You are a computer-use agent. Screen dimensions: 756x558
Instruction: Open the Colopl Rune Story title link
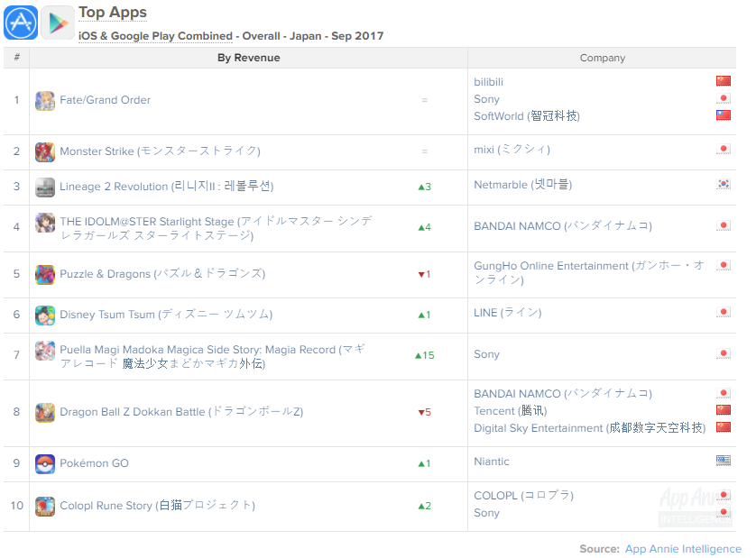[x=158, y=506]
